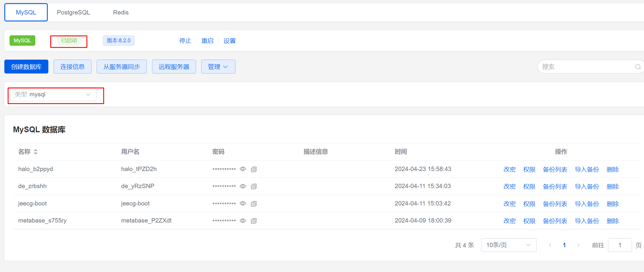
Task: Click 权限 for metabase_s755ry
Action: pos(529,221)
